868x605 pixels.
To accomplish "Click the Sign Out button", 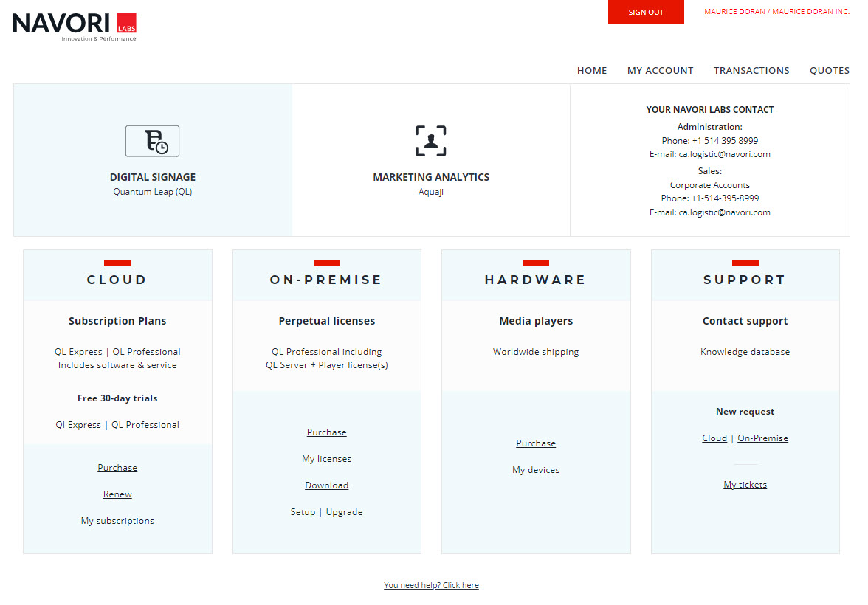I will tap(645, 12).
